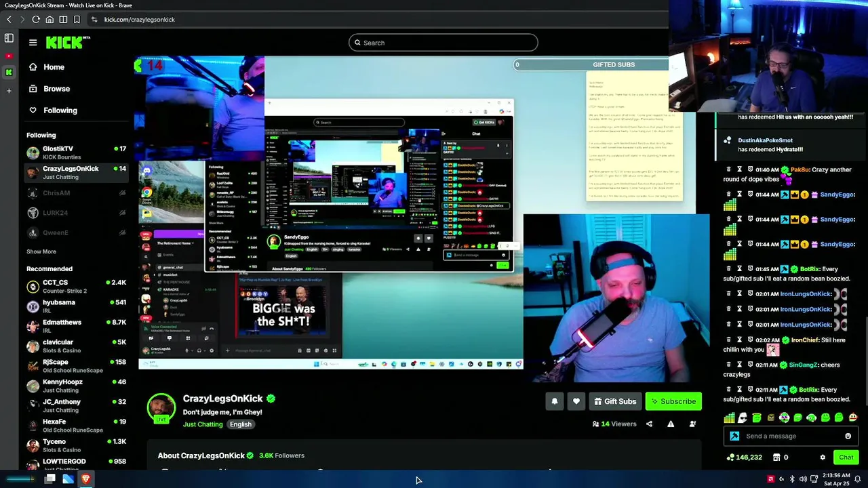868x488 pixels.
Task: Open RjScape recommended channel
Action: coord(76,366)
